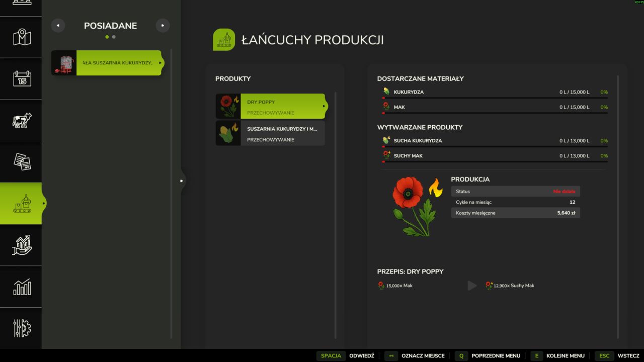Open the statistics bar chart icon
The image size is (644, 362).
(21, 287)
